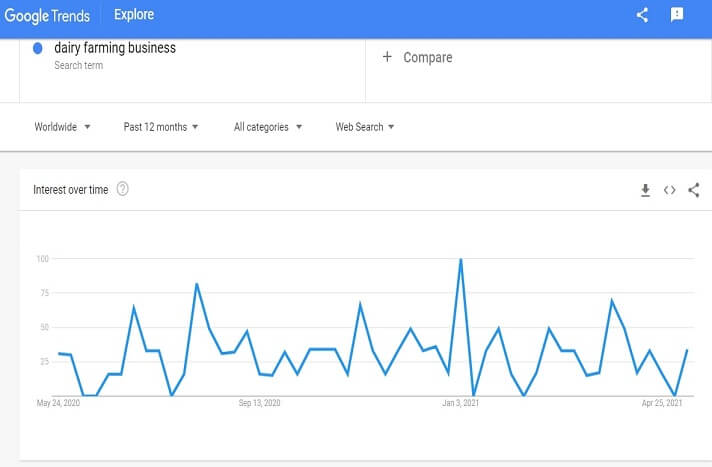Image resolution: width=712 pixels, height=467 pixels.
Task: Click the Interest over time heading
Action: point(70,190)
